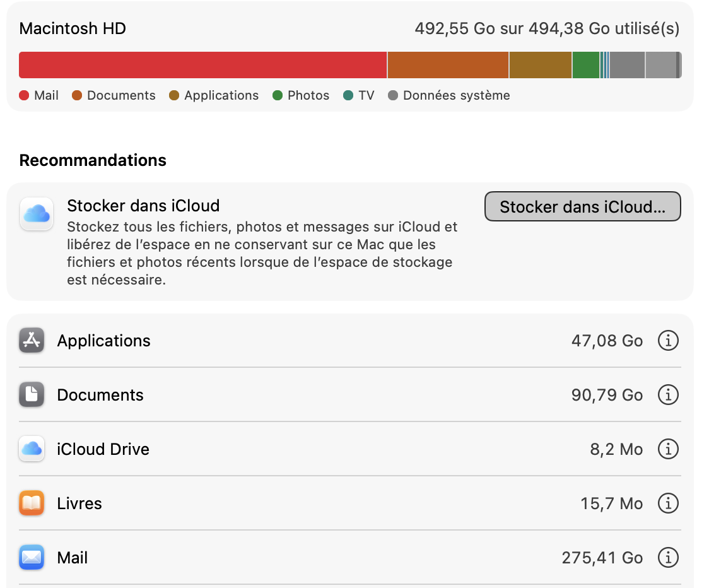Open info button for iCloud Drive
The image size is (709, 588).
coord(668,449)
